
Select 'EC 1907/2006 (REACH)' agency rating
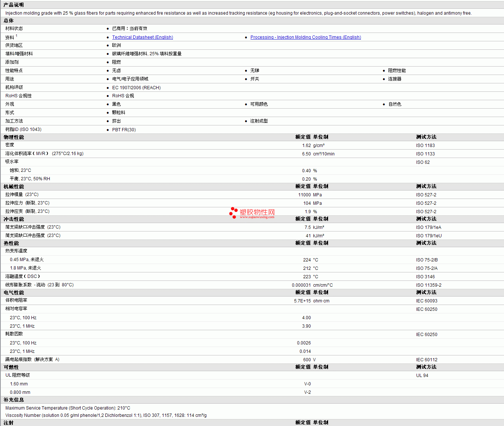(136, 88)
